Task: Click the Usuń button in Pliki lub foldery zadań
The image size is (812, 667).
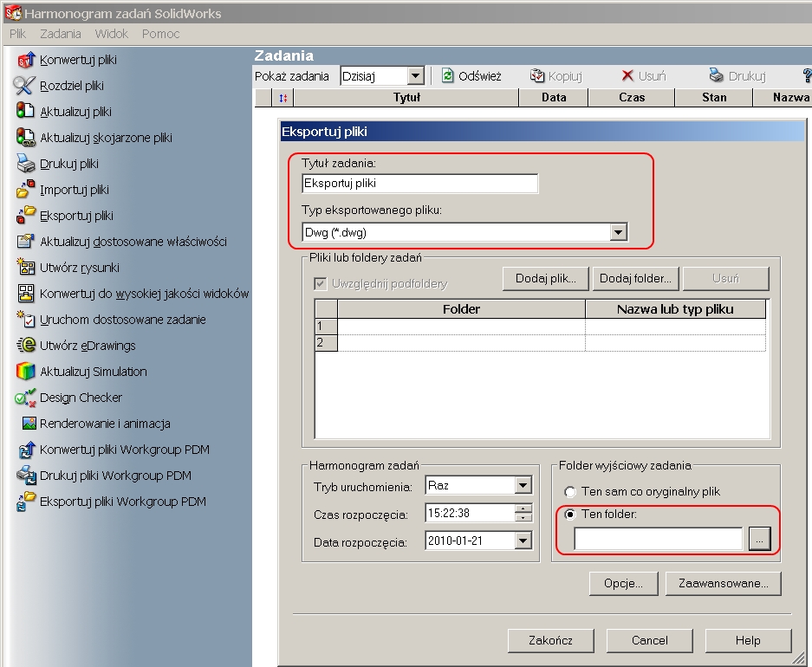Action: point(725,278)
